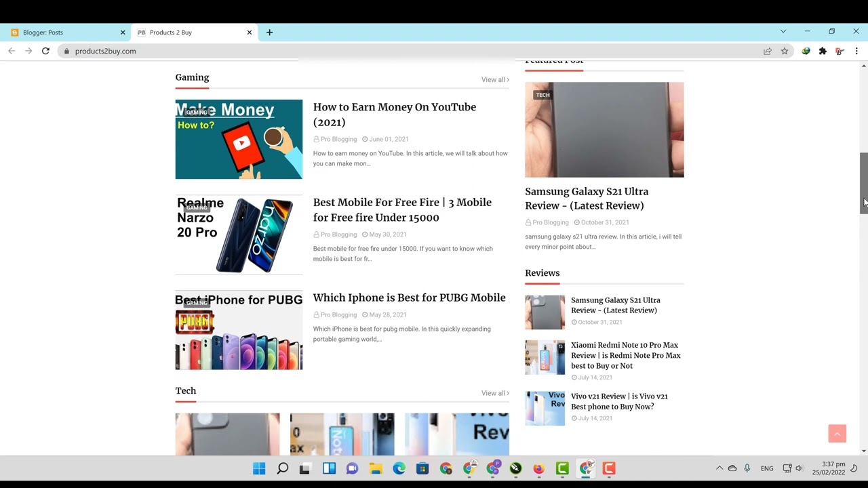Open Chrome's three-dot menu

(856, 51)
